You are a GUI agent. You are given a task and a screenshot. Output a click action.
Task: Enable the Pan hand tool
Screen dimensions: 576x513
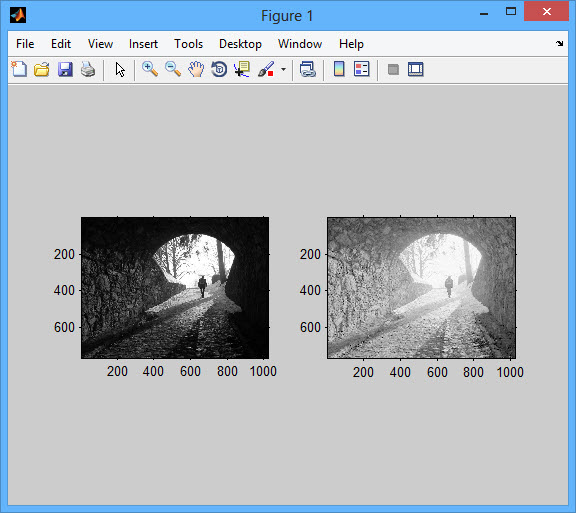tap(196, 69)
